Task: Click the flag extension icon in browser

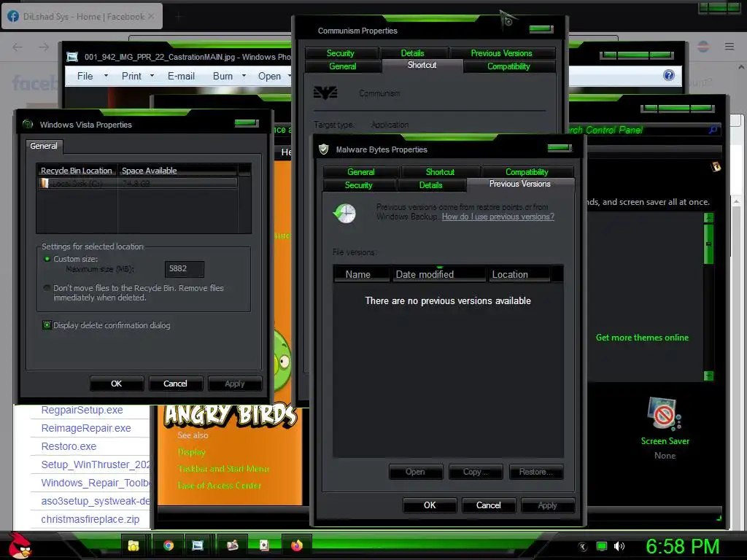Action: tap(703, 47)
